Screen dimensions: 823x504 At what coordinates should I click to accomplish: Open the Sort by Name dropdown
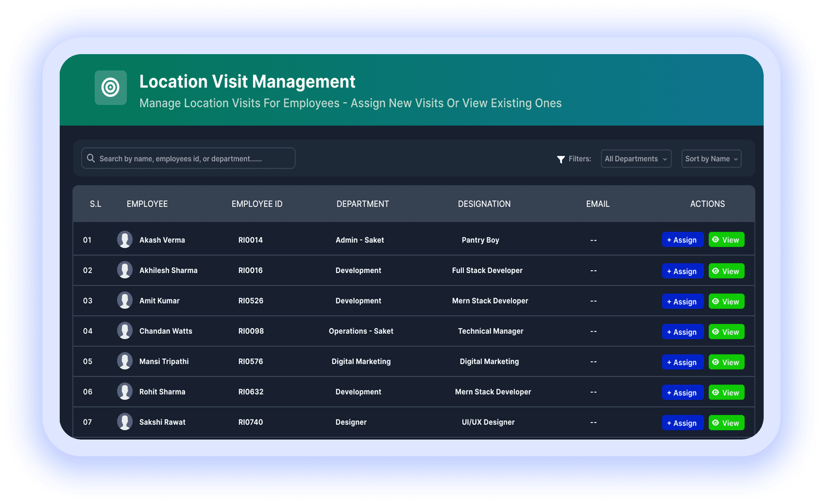coord(711,159)
